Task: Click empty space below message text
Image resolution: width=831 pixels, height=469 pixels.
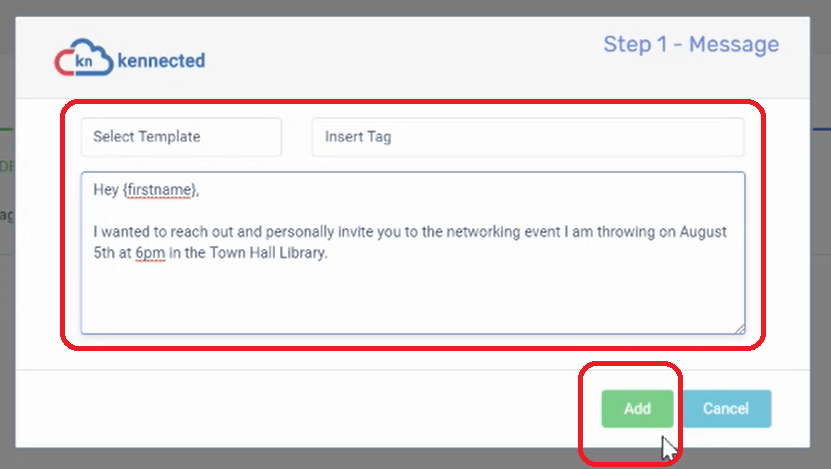Action: coord(412,298)
